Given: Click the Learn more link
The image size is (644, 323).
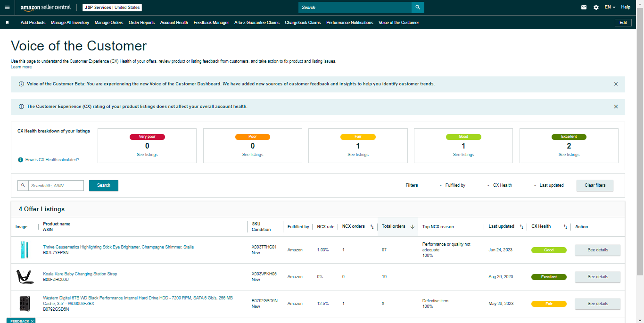Looking at the screenshot, I should [x=21, y=67].
